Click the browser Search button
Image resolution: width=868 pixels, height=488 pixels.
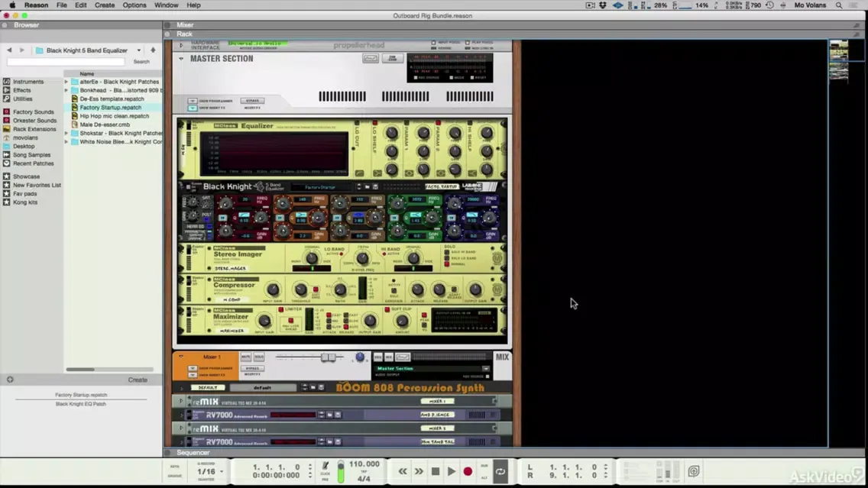click(141, 61)
